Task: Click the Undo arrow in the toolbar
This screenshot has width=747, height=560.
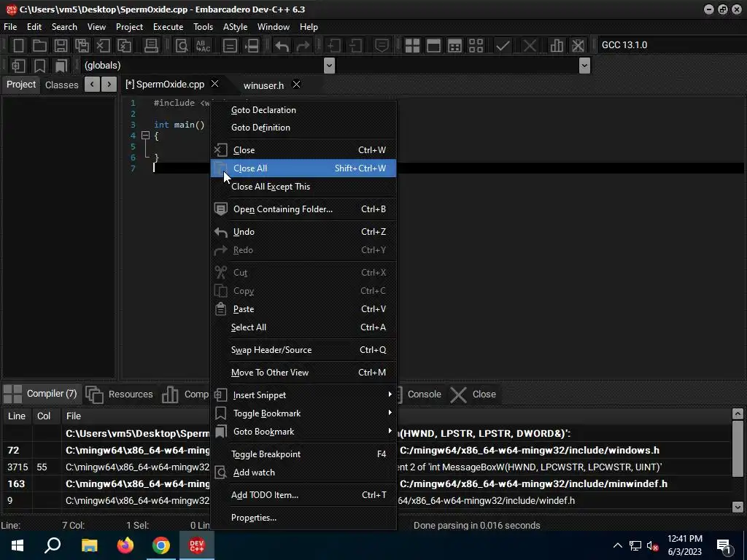Action: coord(282,46)
